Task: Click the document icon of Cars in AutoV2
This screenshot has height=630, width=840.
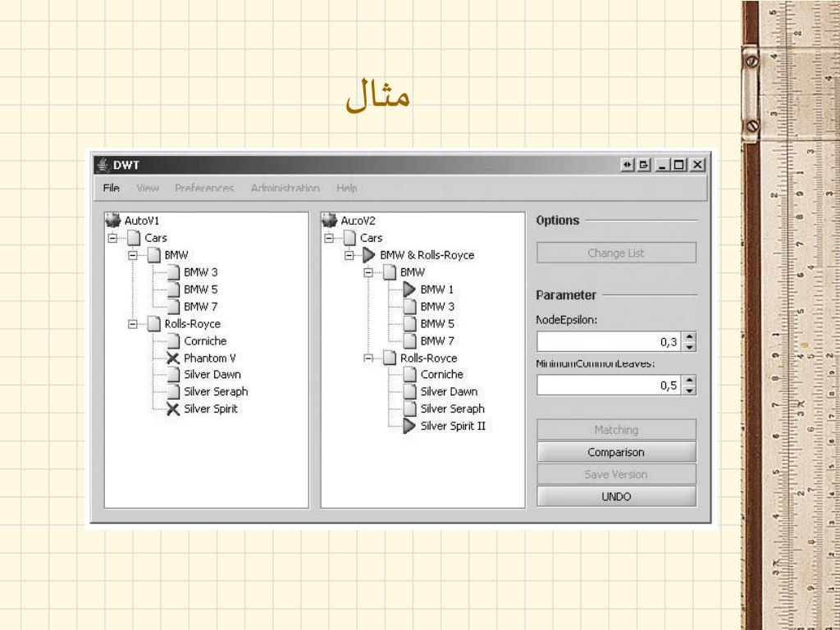Action: (349, 238)
